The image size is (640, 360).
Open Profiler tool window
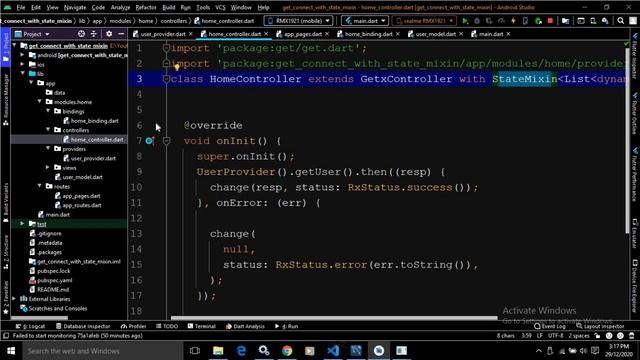(133, 326)
